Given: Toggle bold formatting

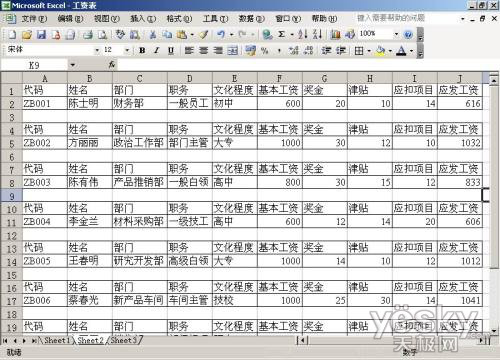Looking at the screenshot, I should tap(142, 51).
